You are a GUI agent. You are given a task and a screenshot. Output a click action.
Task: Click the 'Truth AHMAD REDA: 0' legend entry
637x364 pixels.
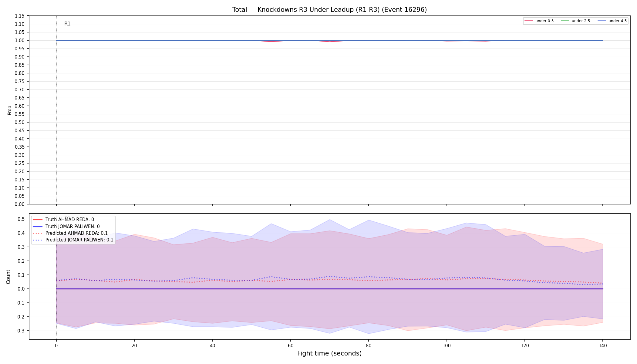[x=63, y=220]
